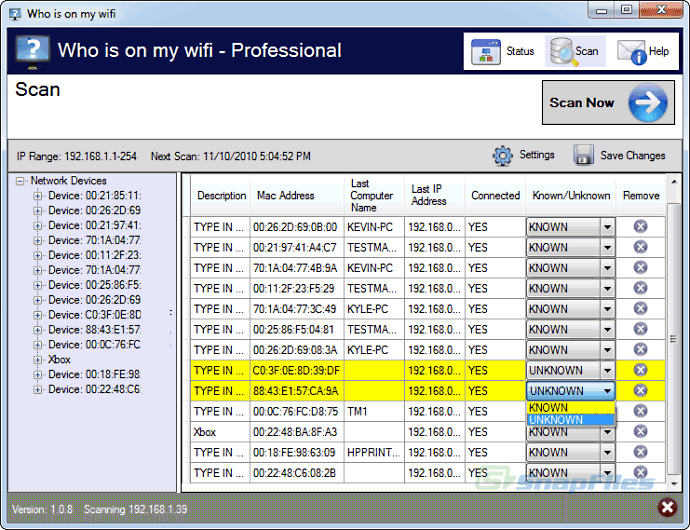Select Device 00:0C:76:FC in tree
Viewport: 690px width, 530px height.
[94, 345]
